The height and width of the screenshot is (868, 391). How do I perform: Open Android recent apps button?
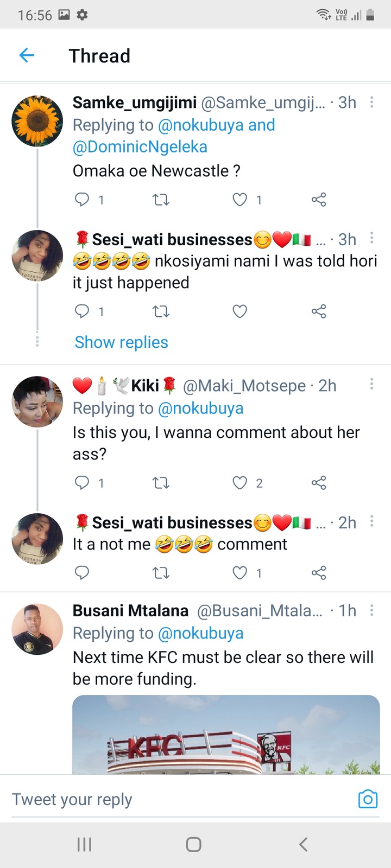[x=84, y=844]
